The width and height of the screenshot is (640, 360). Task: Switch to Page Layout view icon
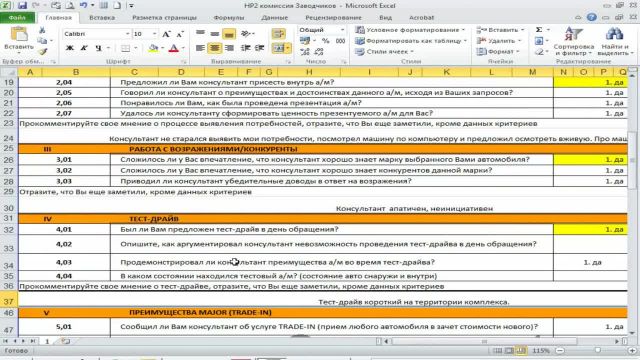(509, 351)
